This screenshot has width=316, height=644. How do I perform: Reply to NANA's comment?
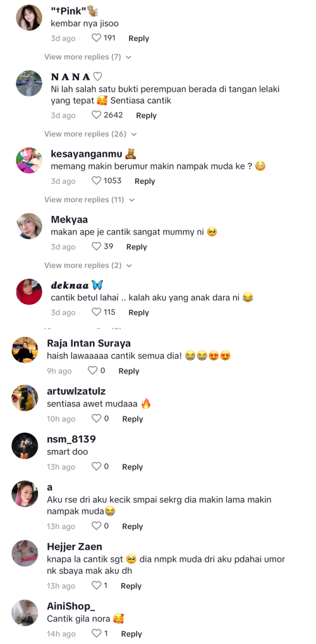[146, 116]
